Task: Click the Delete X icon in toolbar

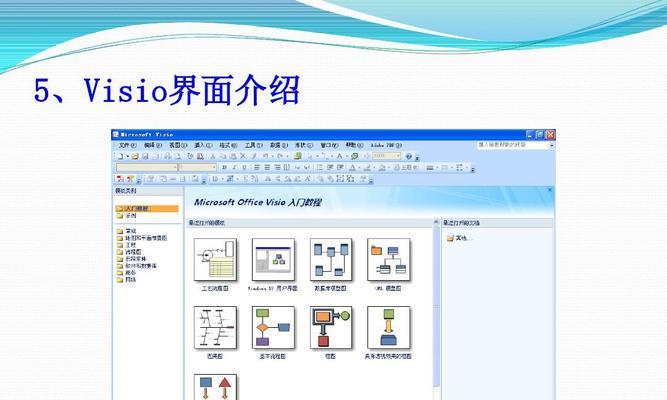Action: point(243,156)
